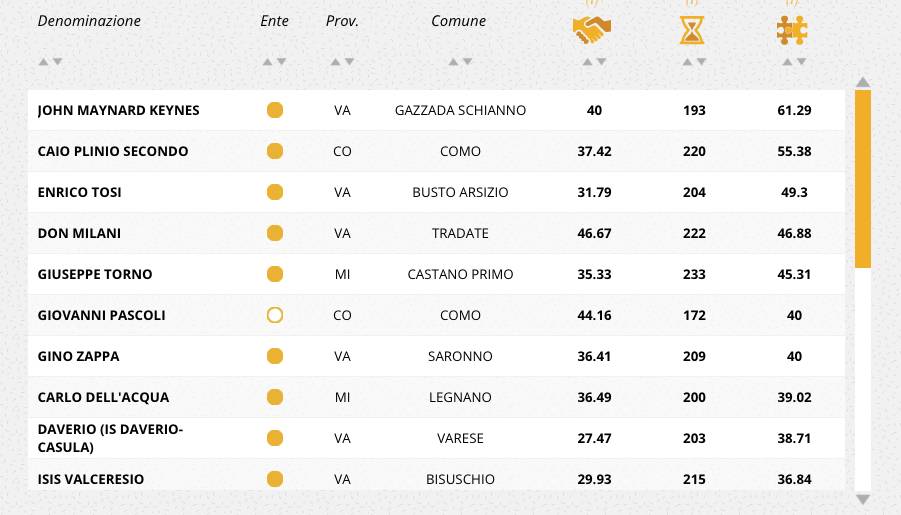Sort Comune column ascending arrow
This screenshot has width=901, height=515.
(x=453, y=62)
